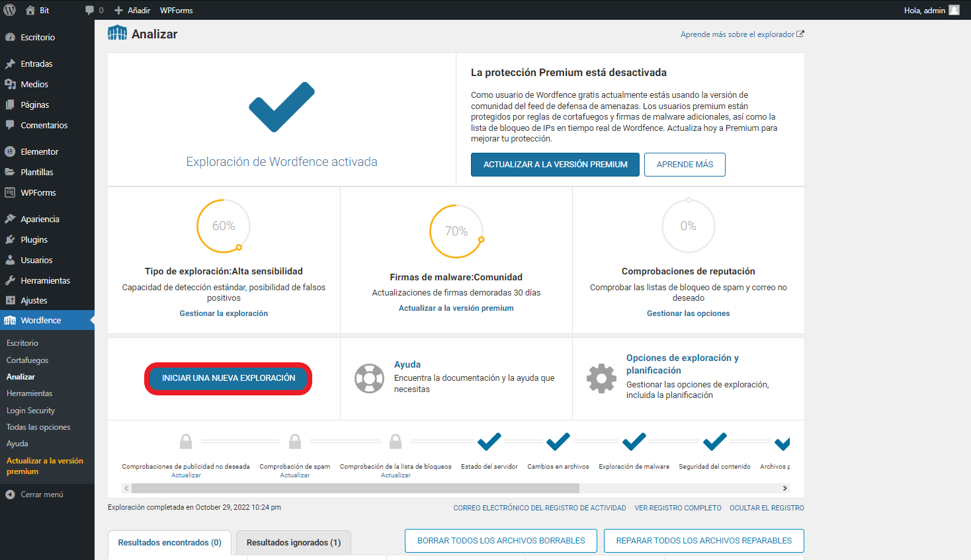
Task: Click the Añadir plus icon
Action: (118, 10)
